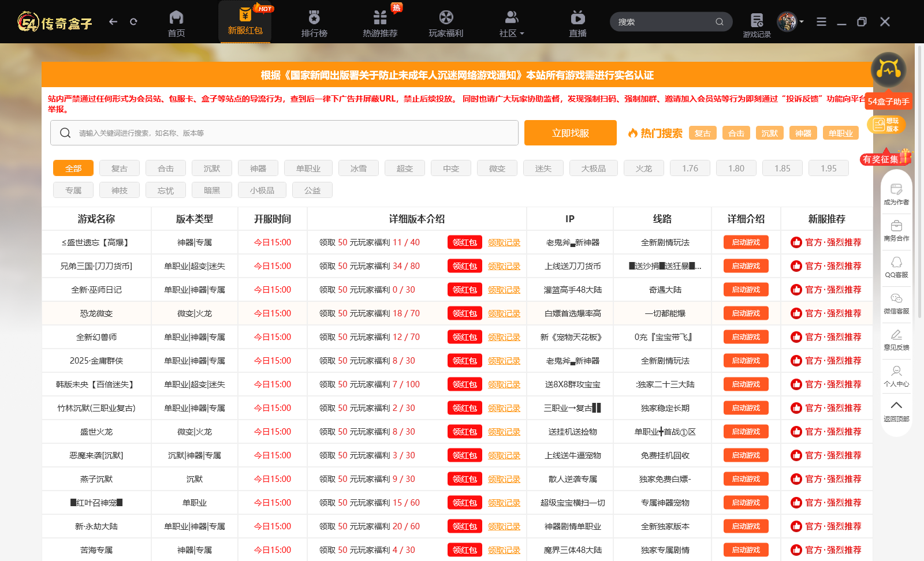Select the 复古 category filter

[x=120, y=169]
